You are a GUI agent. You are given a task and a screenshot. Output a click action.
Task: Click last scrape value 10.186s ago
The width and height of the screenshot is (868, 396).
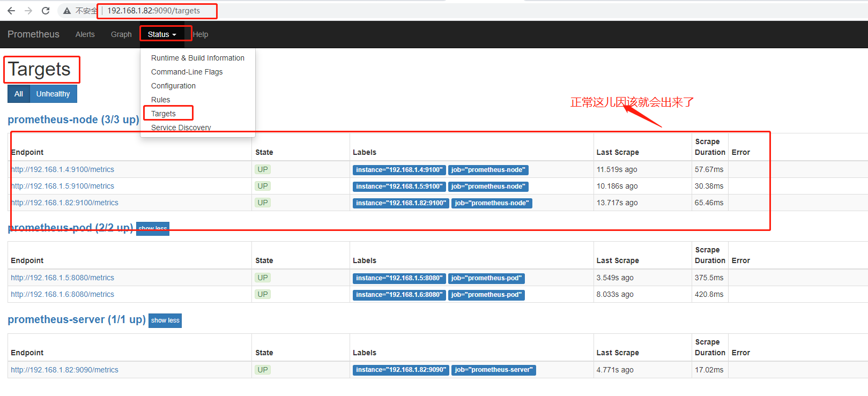[617, 186]
